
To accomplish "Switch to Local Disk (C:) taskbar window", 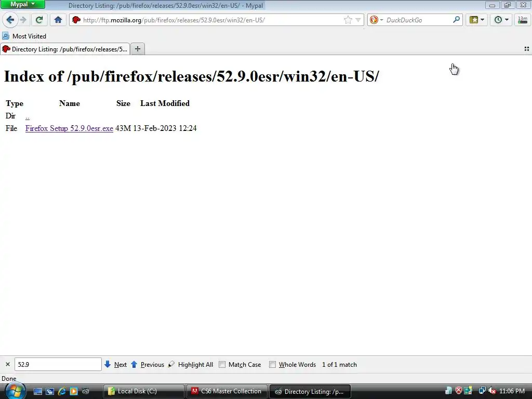I will point(143,392).
